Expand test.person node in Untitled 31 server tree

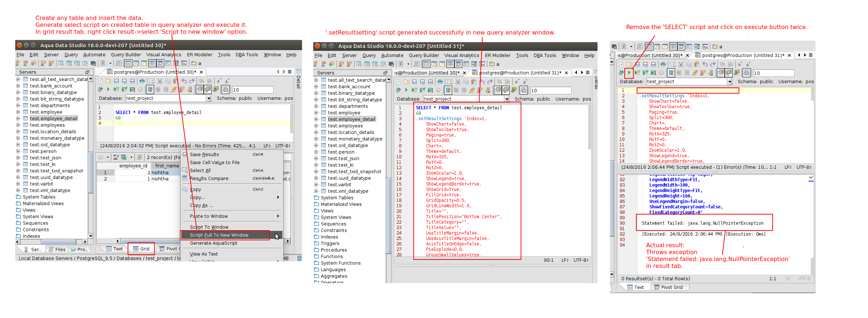pyautogui.click(x=316, y=152)
